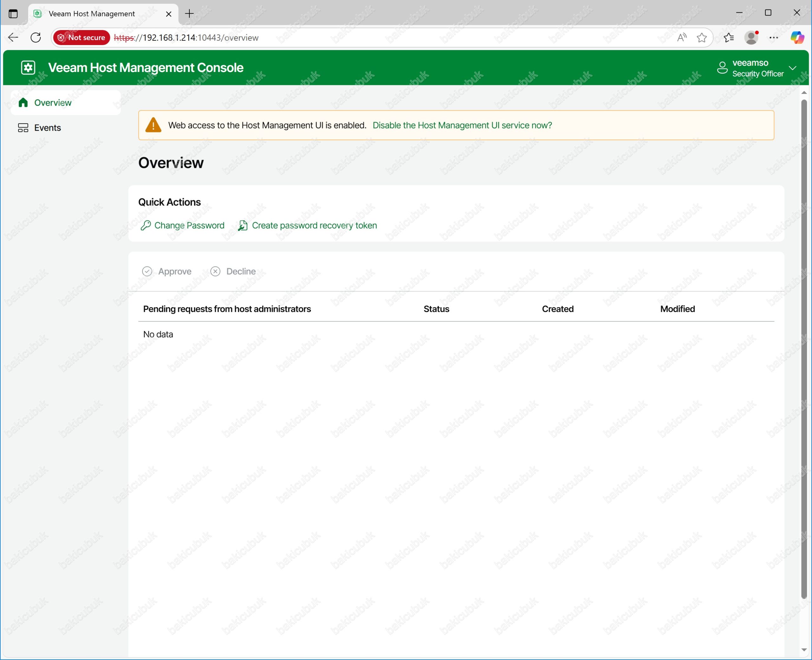Click the browser back arrow
This screenshot has height=660, width=812.
point(13,37)
